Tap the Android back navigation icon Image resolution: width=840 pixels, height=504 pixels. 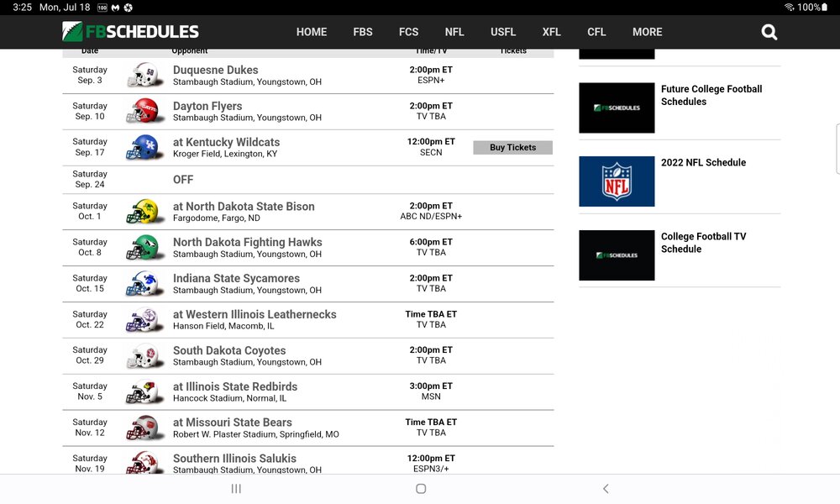(x=606, y=489)
